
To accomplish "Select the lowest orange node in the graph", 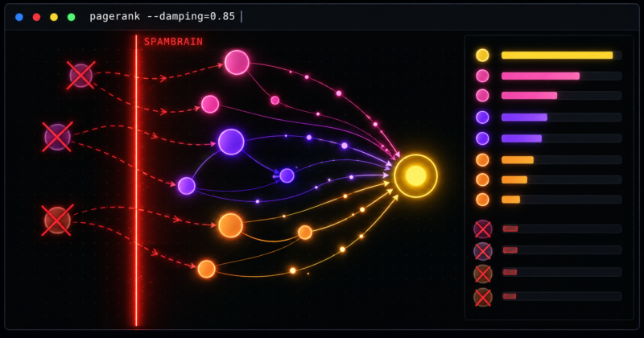I will tap(206, 269).
